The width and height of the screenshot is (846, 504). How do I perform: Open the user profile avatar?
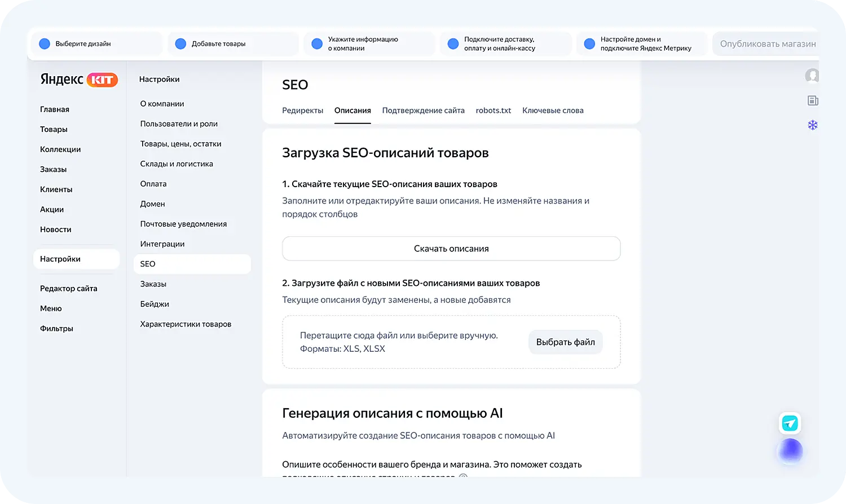[x=812, y=76]
